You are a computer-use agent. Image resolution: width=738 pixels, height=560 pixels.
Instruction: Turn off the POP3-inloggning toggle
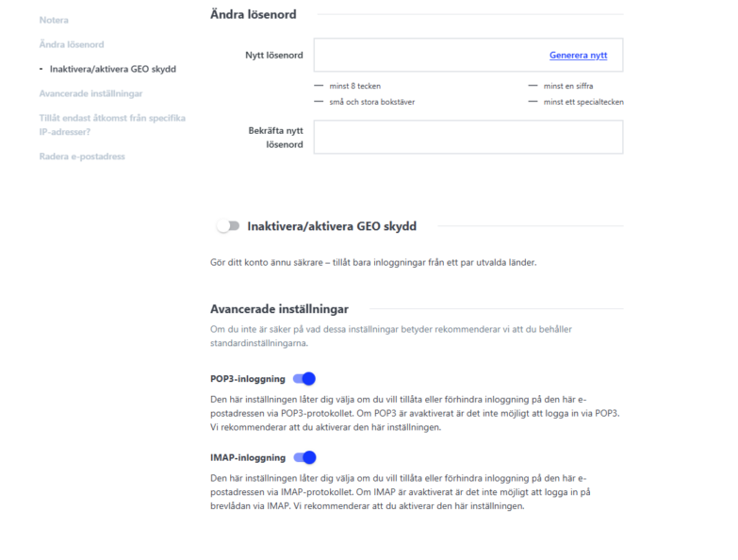pyautogui.click(x=304, y=379)
